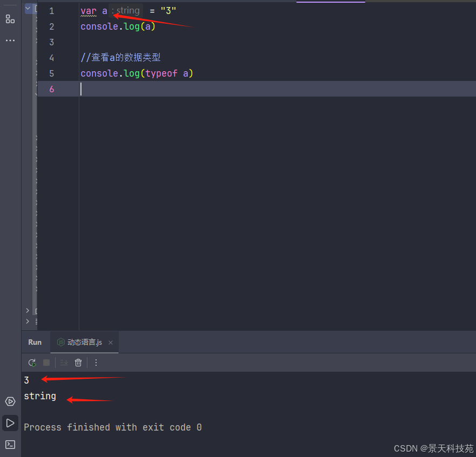
Task: Click console.log(a) on line 2
Action: [x=118, y=26]
